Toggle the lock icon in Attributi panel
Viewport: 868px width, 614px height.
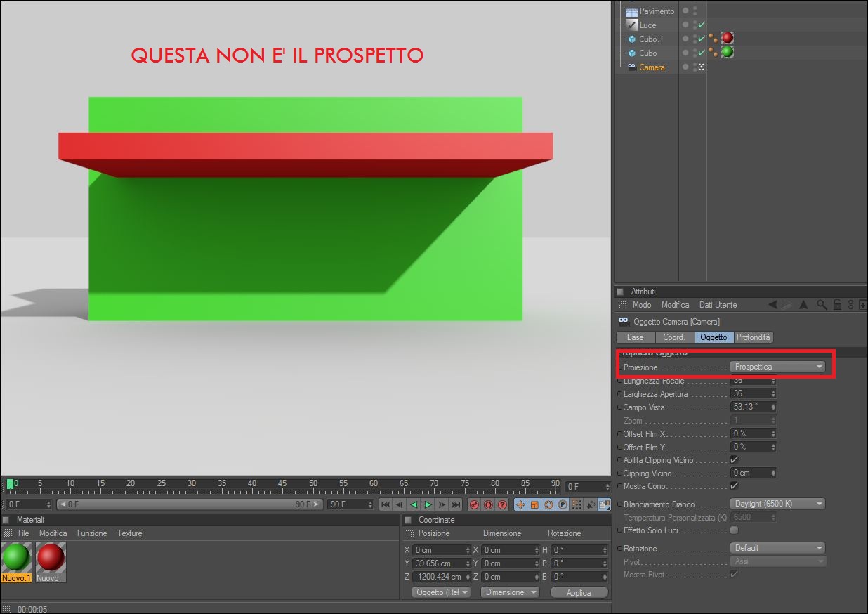coord(837,305)
